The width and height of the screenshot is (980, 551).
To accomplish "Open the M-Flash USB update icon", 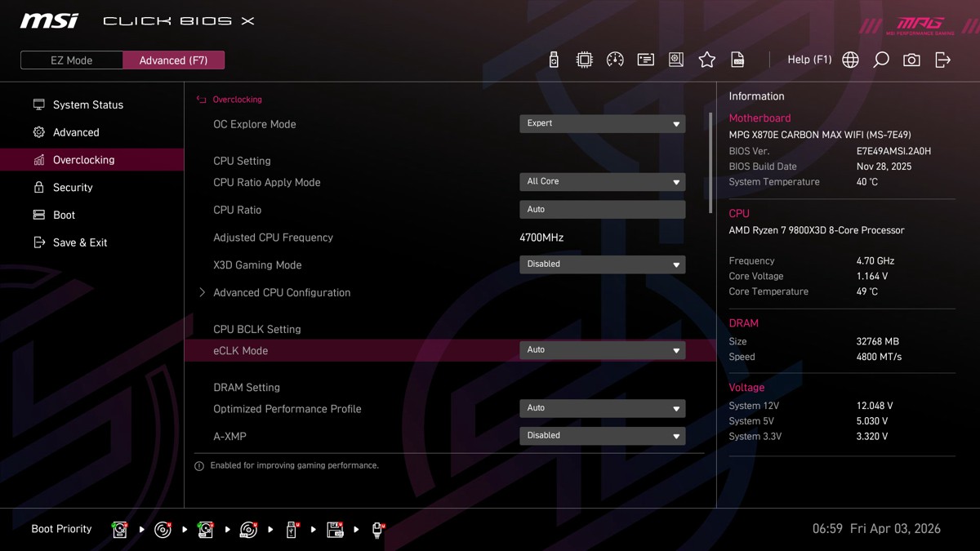I will point(554,60).
